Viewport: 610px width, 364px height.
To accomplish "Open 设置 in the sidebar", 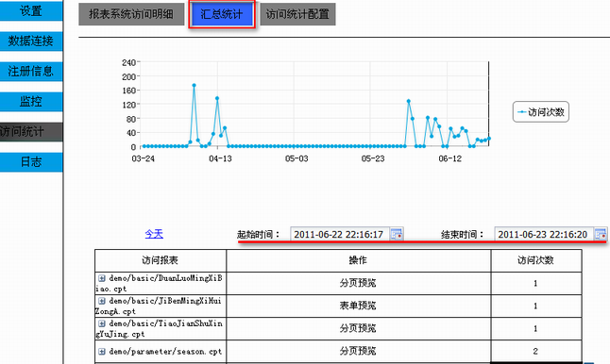I will [31, 10].
